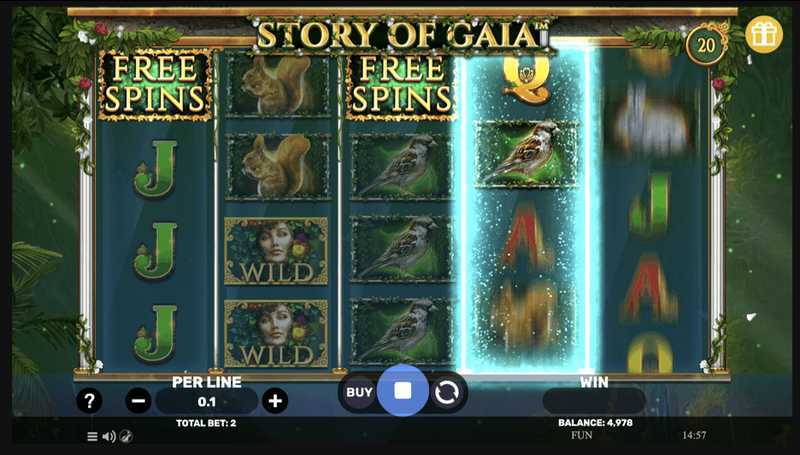This screenshot has height=455, width=800.
Task: Open the gift box rewards icon
Action: [x=764, y=35]
